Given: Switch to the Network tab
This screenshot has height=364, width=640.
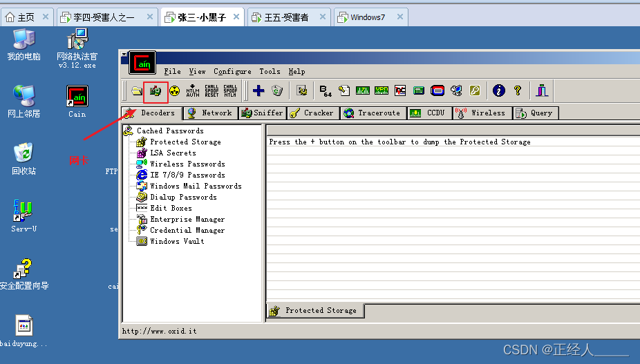Looking at the screenshot, I should [211, 113].
